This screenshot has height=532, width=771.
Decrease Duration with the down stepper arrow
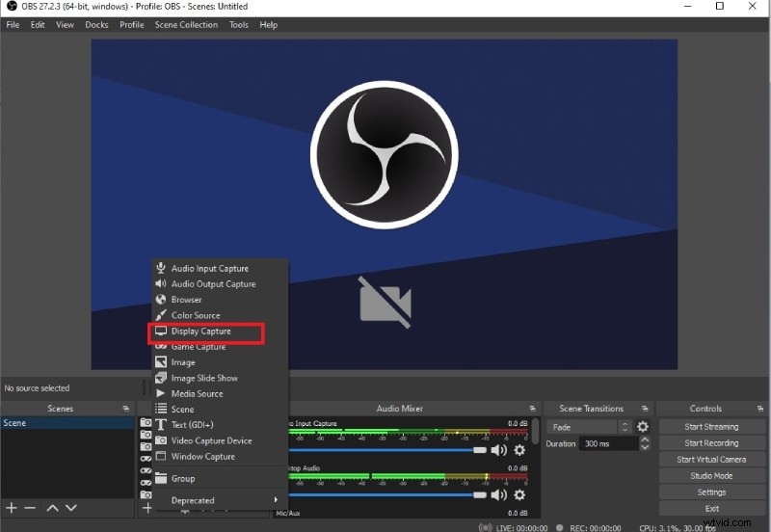click(x=645, y=447)
